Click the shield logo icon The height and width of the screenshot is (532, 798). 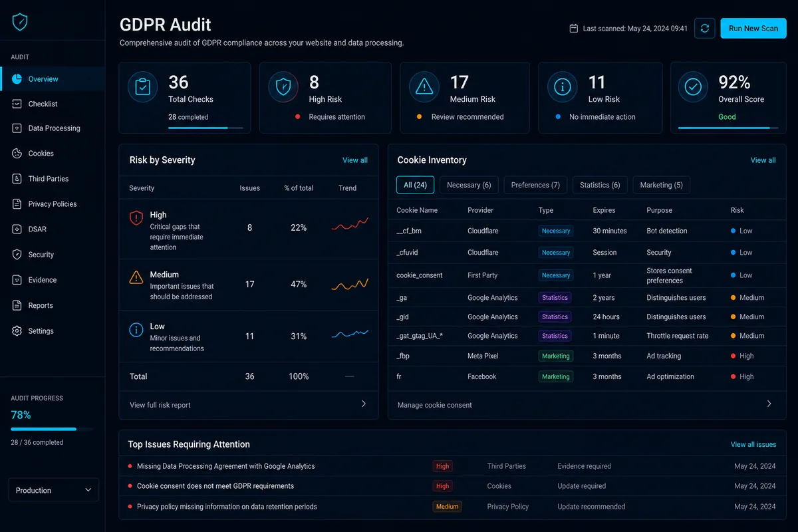tap(20, 23)
